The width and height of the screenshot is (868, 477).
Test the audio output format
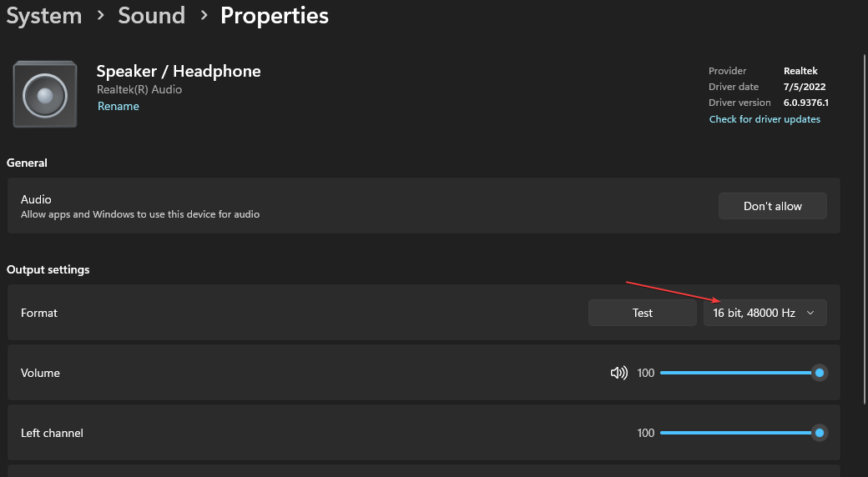(x=642, y=313)
